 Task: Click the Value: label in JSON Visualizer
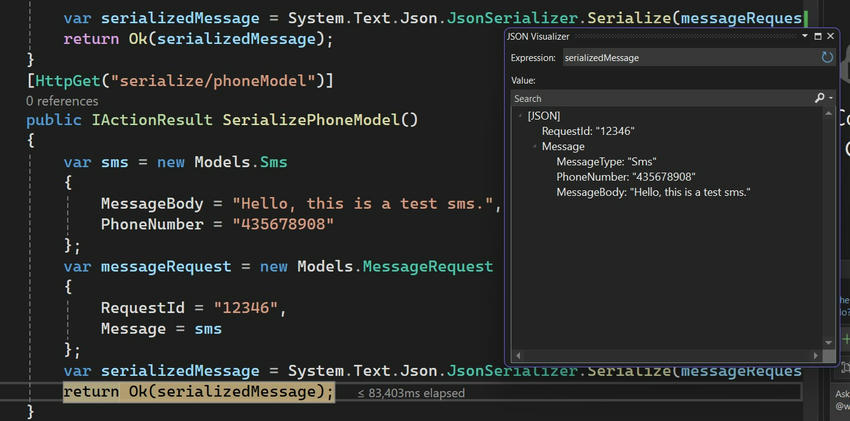(x=523, y=81)
